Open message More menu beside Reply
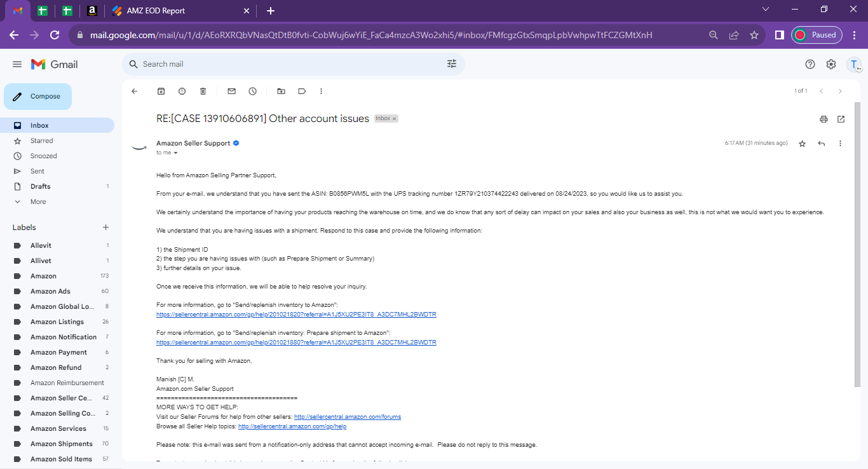868x469 pixels. 841,144
